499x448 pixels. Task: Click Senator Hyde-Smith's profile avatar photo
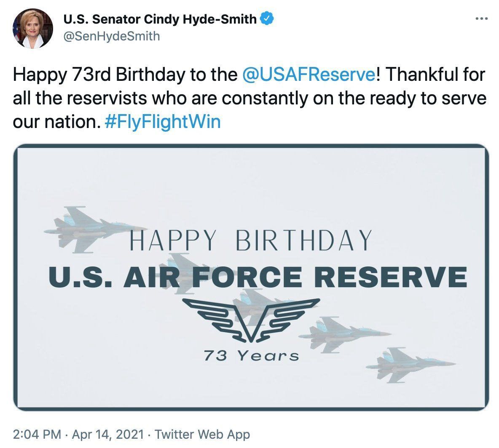[x=33, y=29]
